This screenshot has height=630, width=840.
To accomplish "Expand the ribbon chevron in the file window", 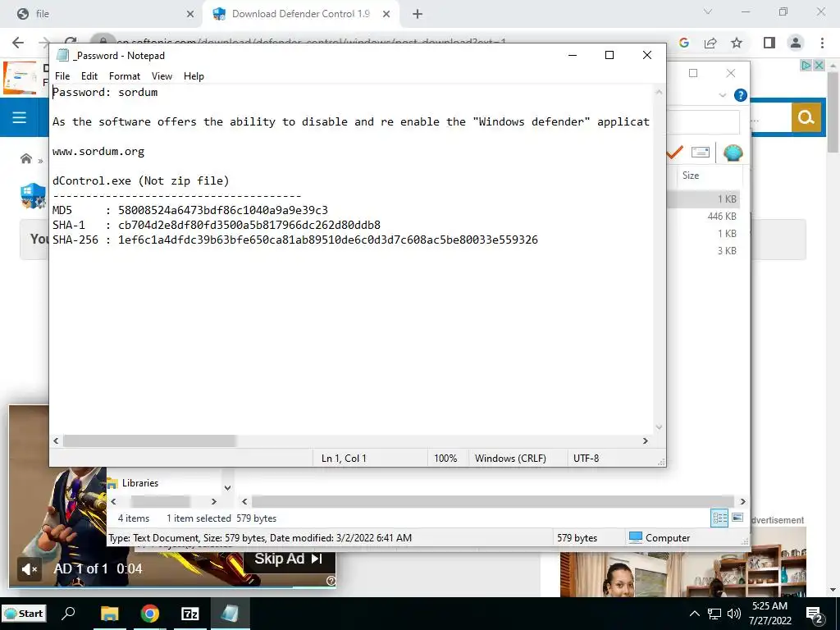I will (722, 95).
